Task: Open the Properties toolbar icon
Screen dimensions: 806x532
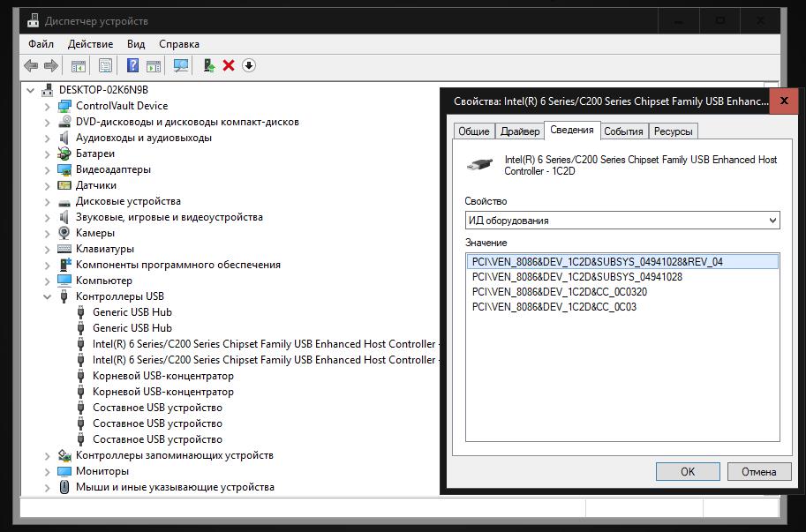Action: 105,66
